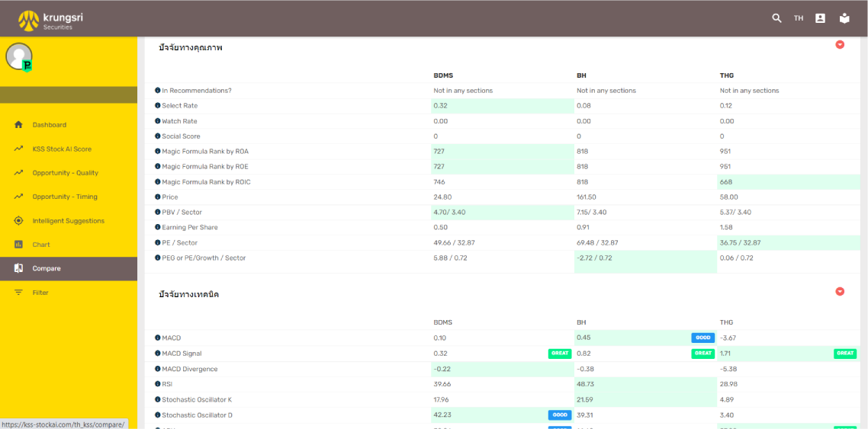The height and width of the screenshot is (429, 868).
Task: Click BH RSI value 48.73
Action: tap(586, 384)
